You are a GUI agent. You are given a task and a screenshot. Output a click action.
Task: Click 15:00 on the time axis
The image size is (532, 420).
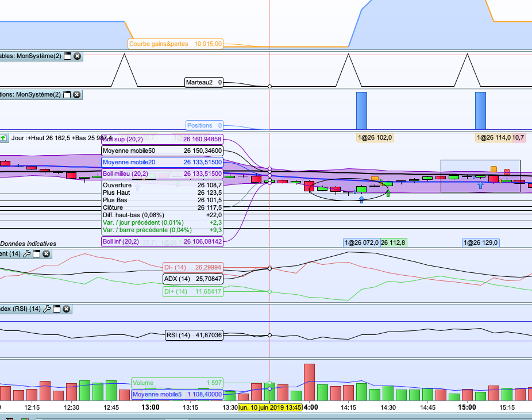(467, 407)
